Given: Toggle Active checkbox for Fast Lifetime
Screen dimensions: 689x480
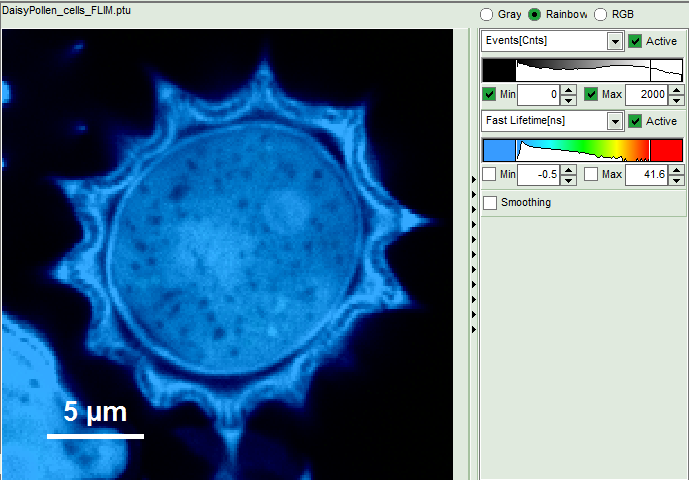Looking at the screenshot, I should tap(635, 121).
